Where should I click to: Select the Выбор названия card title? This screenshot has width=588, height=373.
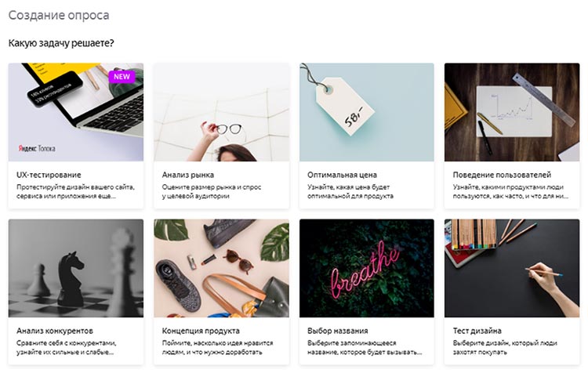[338, 331]
